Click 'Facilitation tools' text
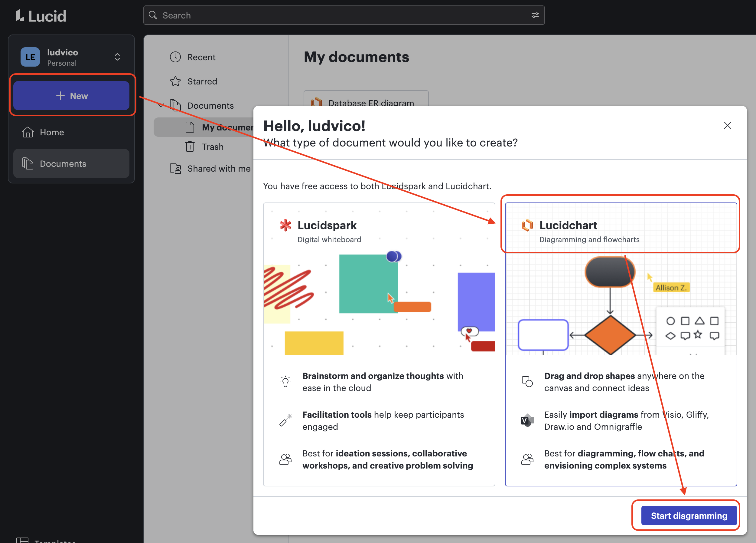Screen dimensions: 756x543 point(337,415)
